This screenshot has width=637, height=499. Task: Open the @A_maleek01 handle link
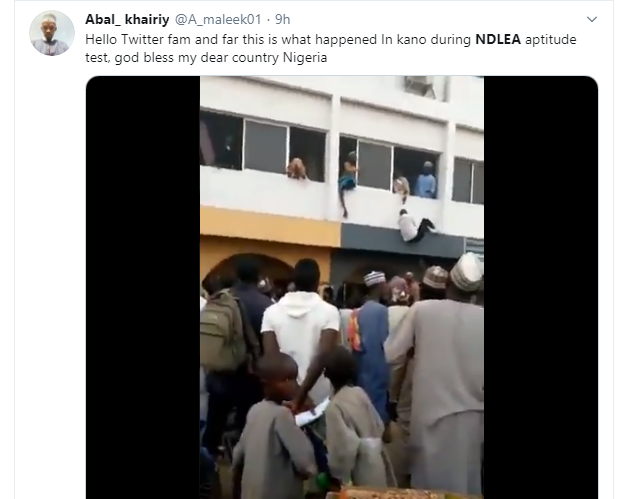pos(218,19)
